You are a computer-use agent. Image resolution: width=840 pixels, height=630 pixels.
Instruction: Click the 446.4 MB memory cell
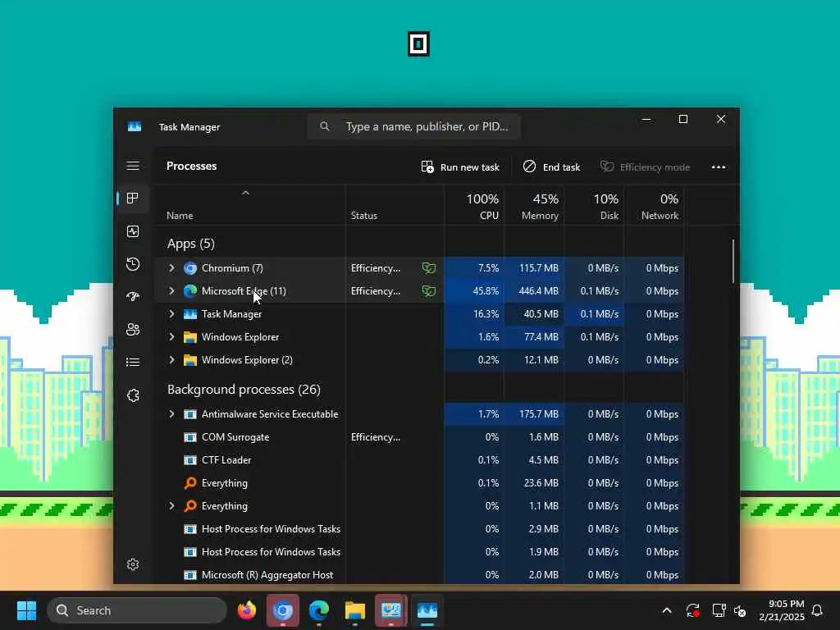[533, 291]
